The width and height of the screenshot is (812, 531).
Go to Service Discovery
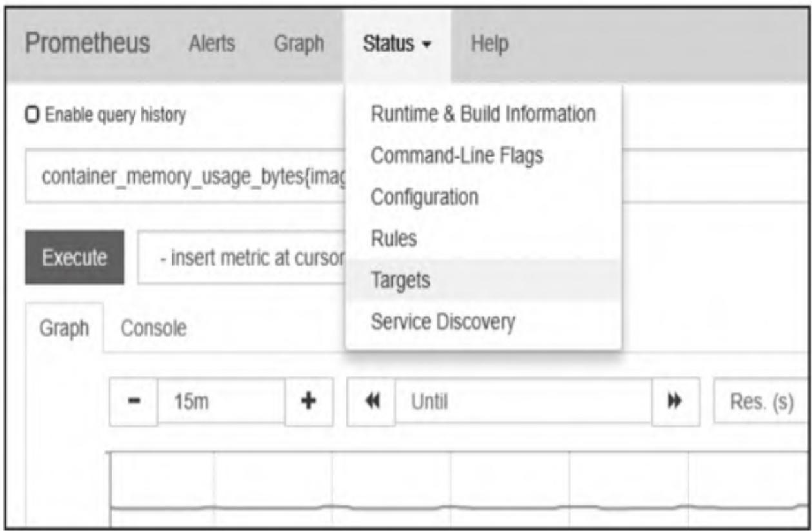point(442,322)
